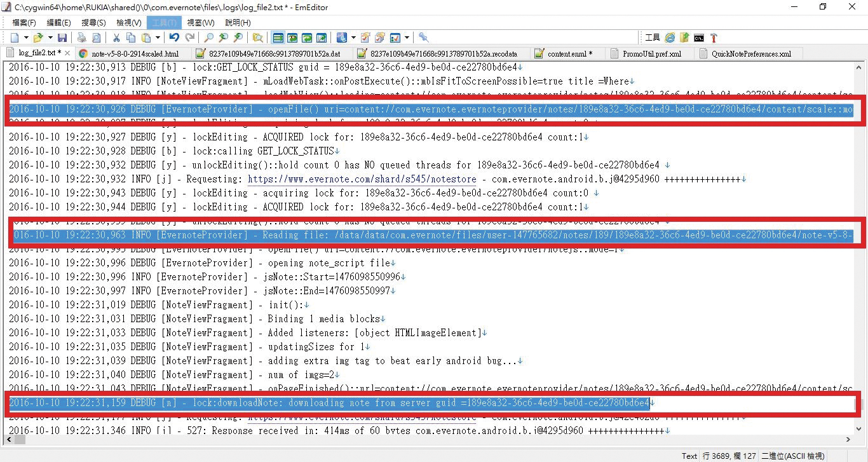Open properties for current configuration icon

[365, 37]
